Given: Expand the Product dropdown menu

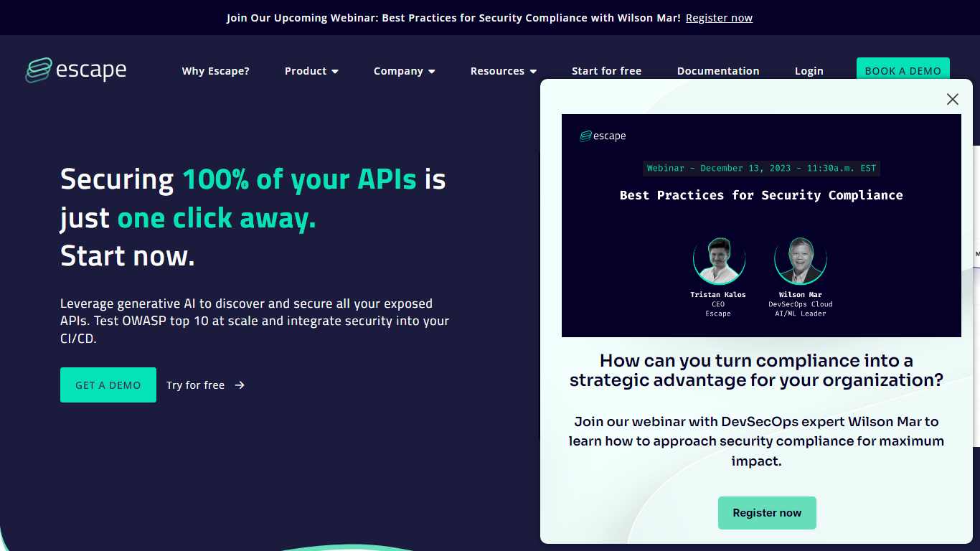Looking at the screenshot, I should click(311, 71).
